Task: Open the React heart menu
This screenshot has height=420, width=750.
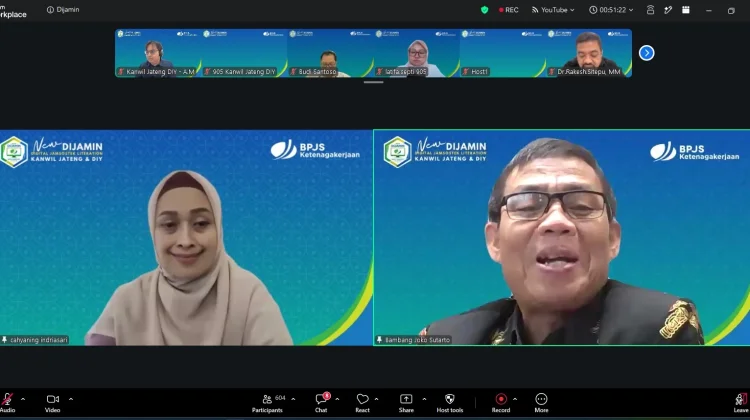Action: click(363, 403)
